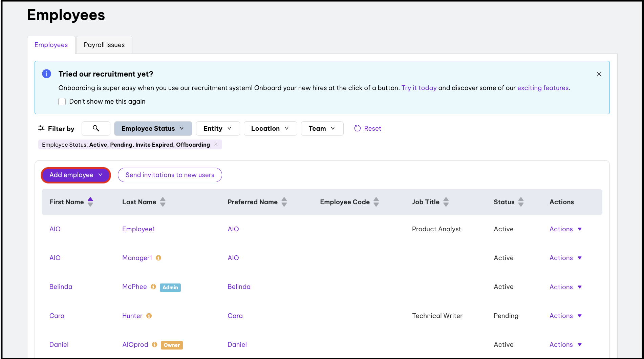Dismiss the recruitment banner with X
644x359 pixels.
tap(599, 74)
